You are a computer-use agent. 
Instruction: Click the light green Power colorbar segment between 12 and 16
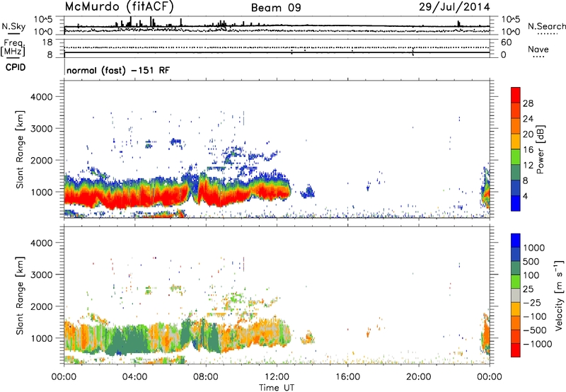tap(516, 157)
